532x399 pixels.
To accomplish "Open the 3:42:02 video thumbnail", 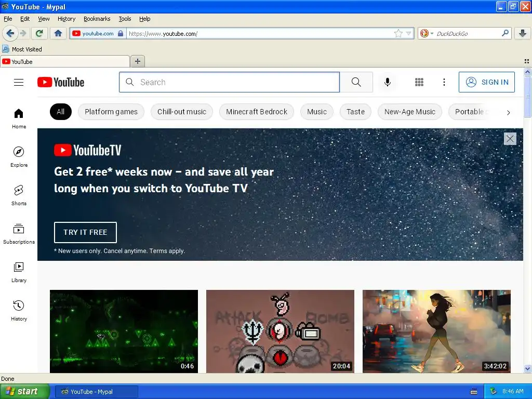I will [436, 331].
